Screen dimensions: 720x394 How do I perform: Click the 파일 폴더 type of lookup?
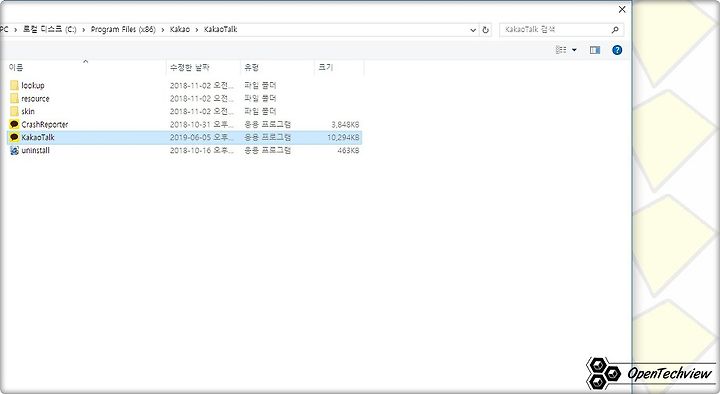(260, 85)
